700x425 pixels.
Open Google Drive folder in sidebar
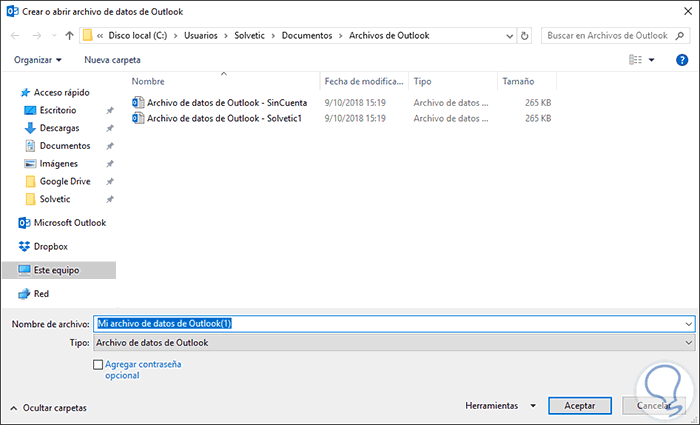[x=65, y=181]
